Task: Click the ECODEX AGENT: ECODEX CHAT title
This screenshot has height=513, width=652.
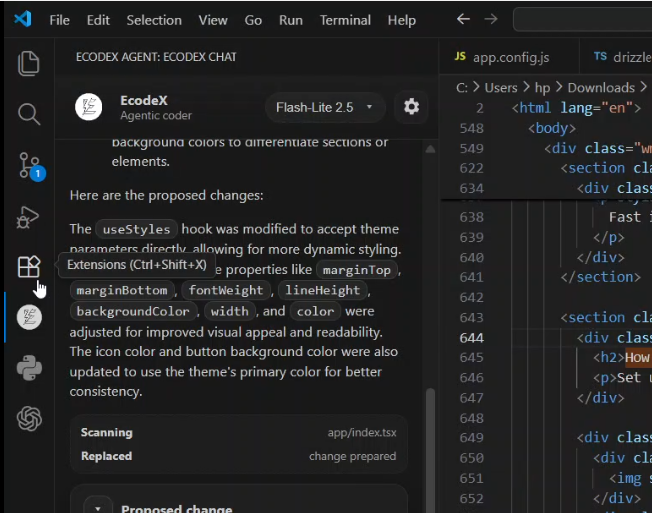Action: point(156,57)
